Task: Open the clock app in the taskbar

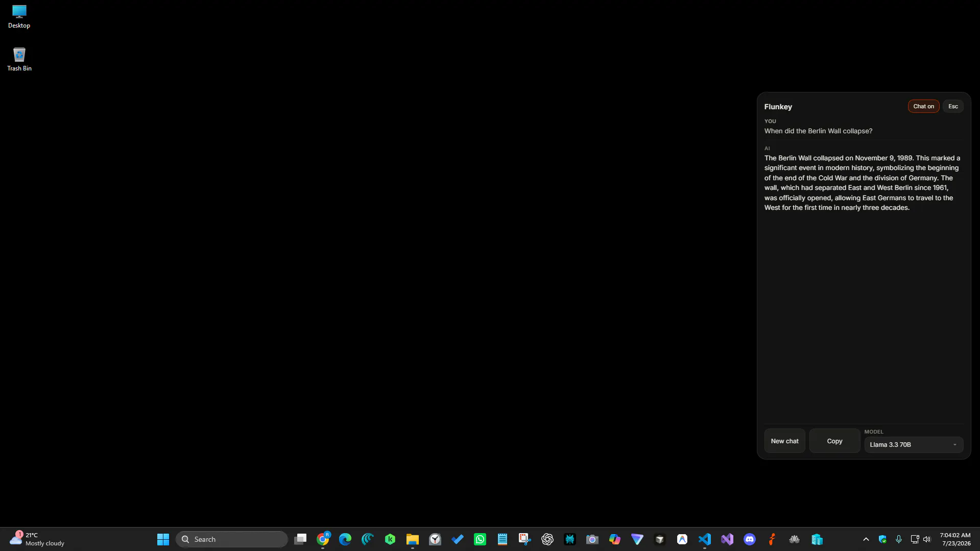Action: [435, 539]
